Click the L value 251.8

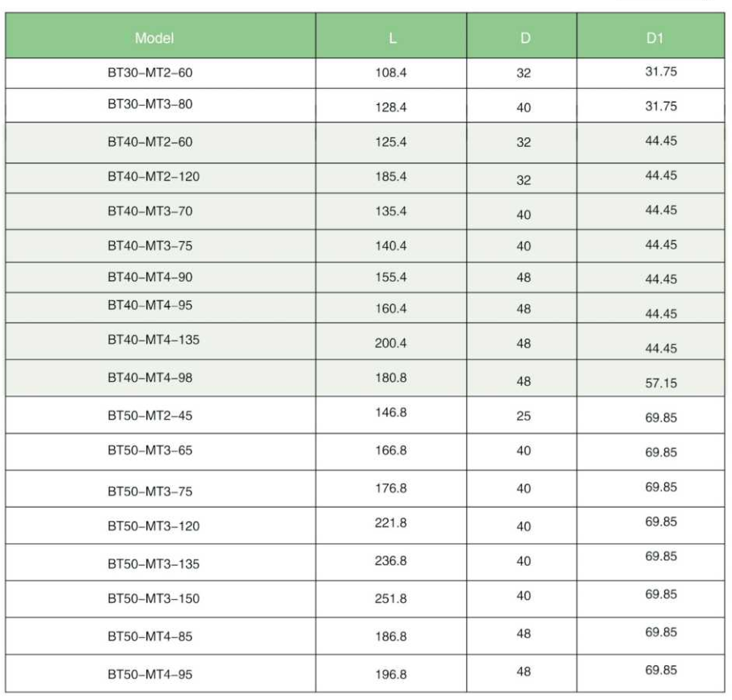[391, 599]
